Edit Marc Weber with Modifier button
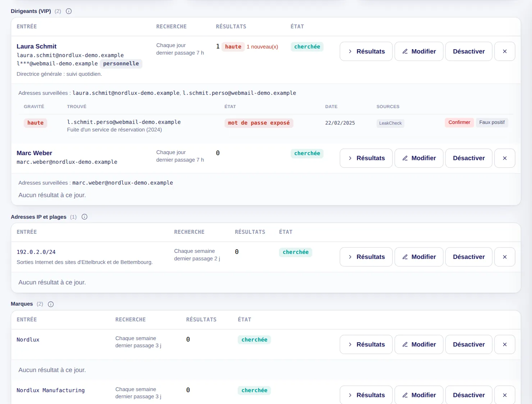Screen dimensions: 532x404 (419, 158)
